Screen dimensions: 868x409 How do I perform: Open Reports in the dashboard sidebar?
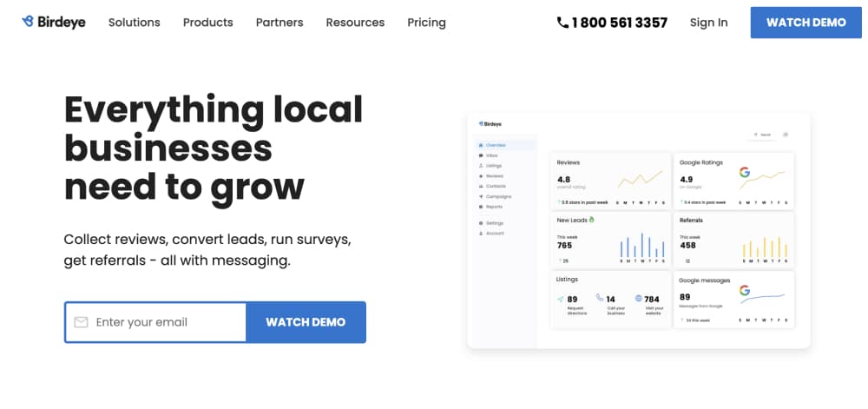coord(490,207)
